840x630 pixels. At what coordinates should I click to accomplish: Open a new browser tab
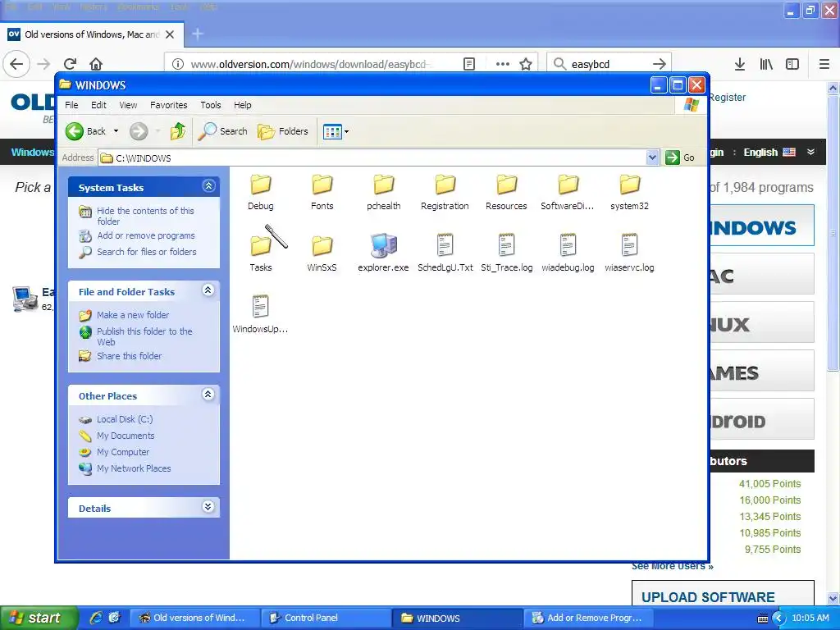click(x=197, y=34)
